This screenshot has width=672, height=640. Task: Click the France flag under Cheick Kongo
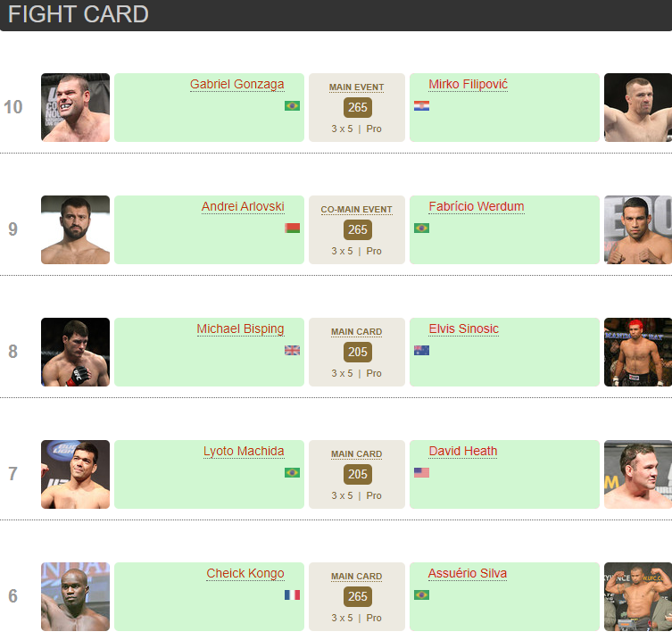(292, 594)
